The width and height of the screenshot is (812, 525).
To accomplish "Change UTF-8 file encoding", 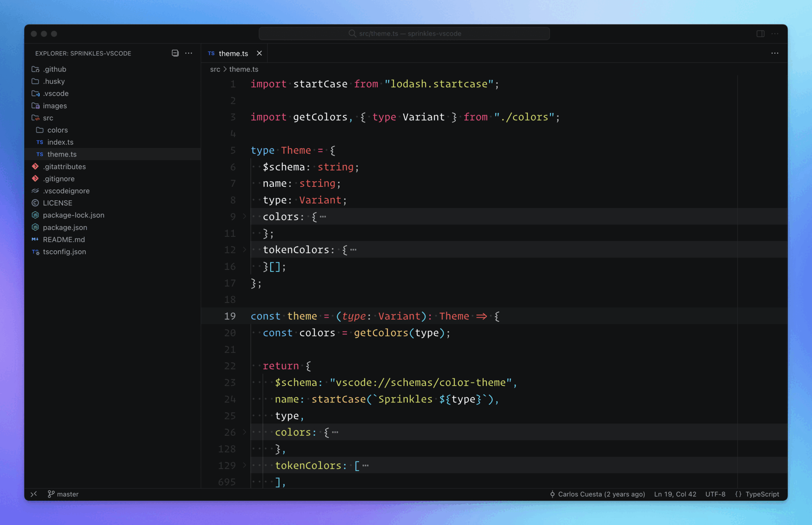I will tap(715, 494).
